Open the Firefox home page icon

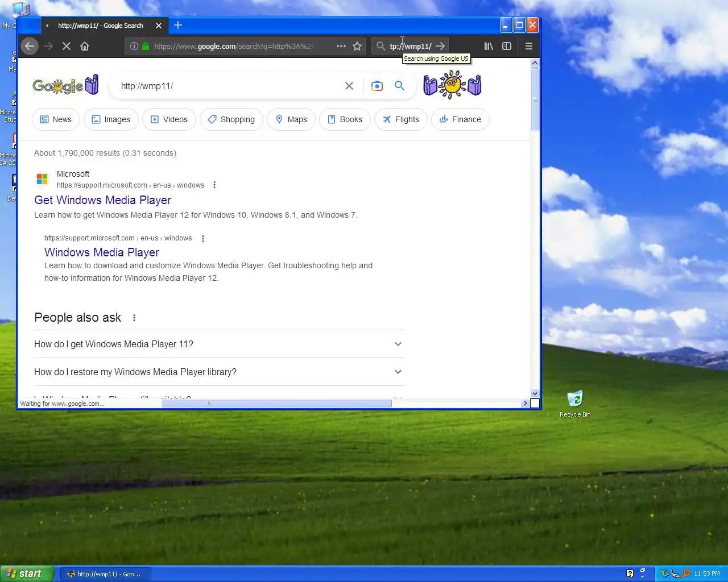coord(85,46)
